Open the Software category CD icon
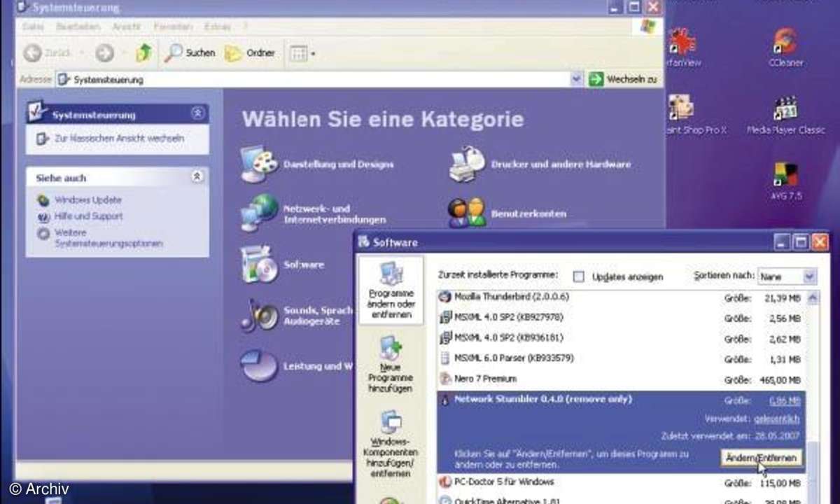 pos(258,265)
